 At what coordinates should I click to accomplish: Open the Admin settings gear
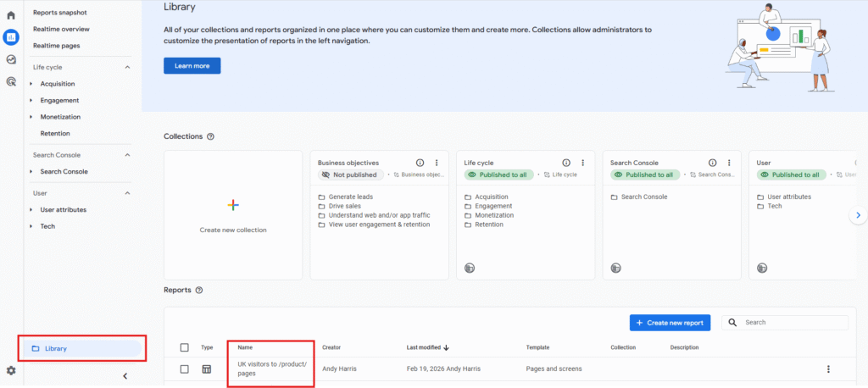pyautogui.click(x=10, y=370)
